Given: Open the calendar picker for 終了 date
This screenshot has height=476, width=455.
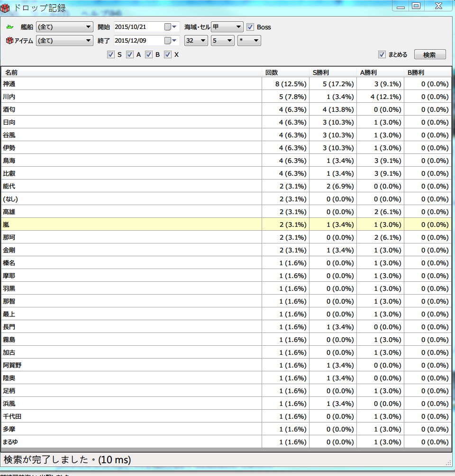Looking at the screenshot, I should pos(171,40).
